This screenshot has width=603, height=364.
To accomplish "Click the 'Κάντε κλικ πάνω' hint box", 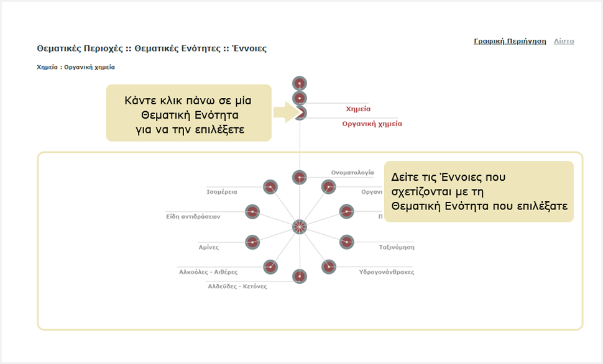I will 188,113.
